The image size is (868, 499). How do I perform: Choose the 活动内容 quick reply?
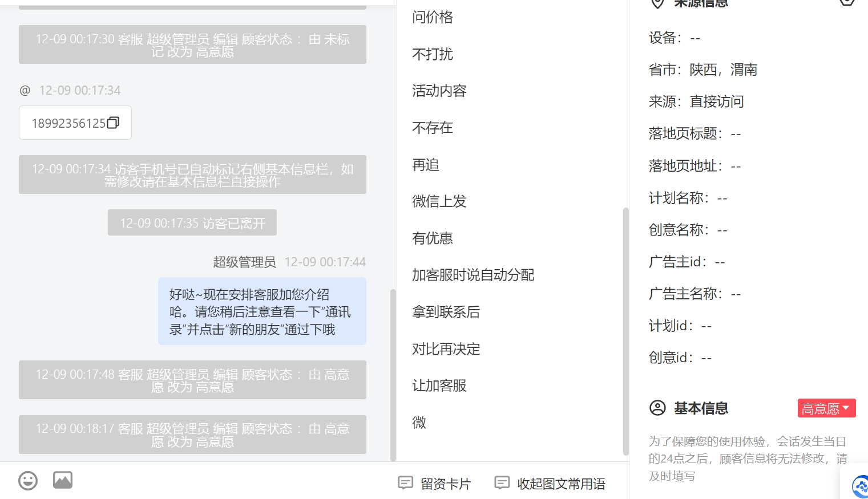point(439,91)
